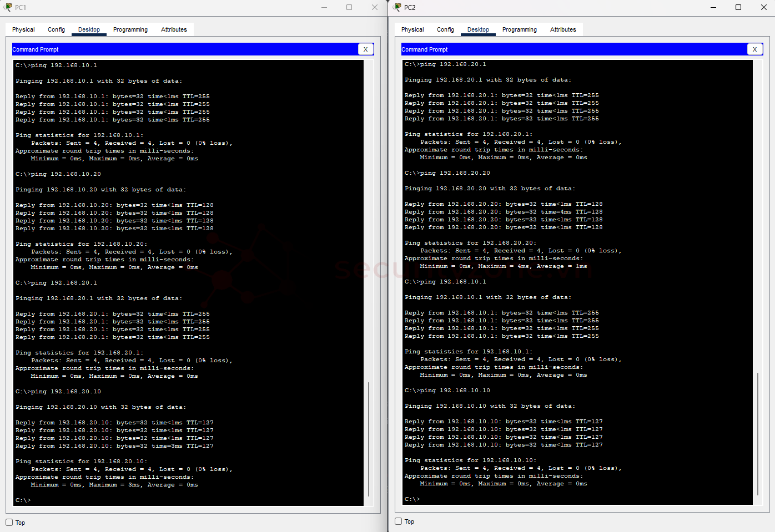This screenshot has width=775, height=532.
Task: Click 'ping 192.168.10.10' command in PC2 terminal
Action: tap(455, 391)
